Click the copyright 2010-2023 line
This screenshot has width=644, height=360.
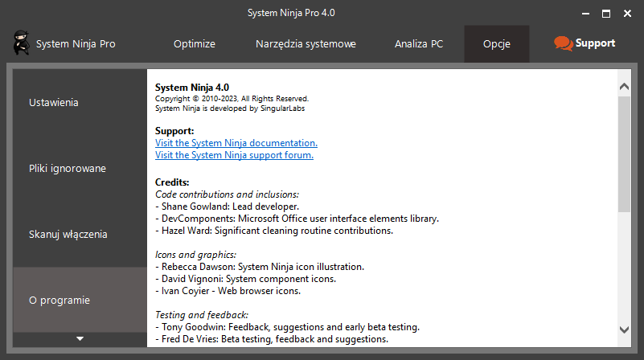click(x=232, y=99)
